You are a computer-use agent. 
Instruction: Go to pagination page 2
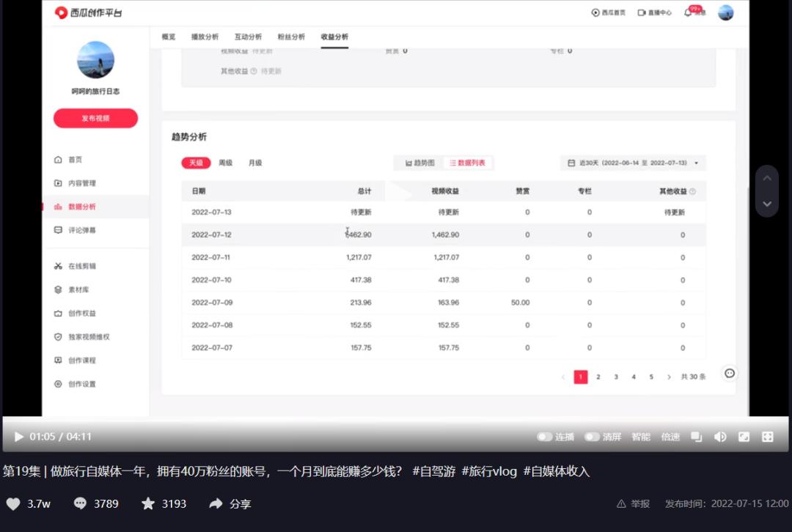(x=598, y=376)
